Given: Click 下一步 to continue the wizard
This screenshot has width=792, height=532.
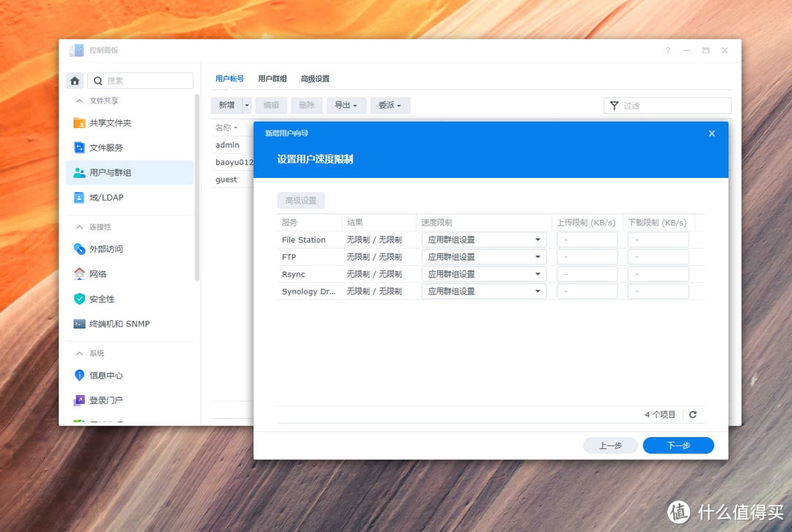Looking at the screenshot, I should coord(678,446).
